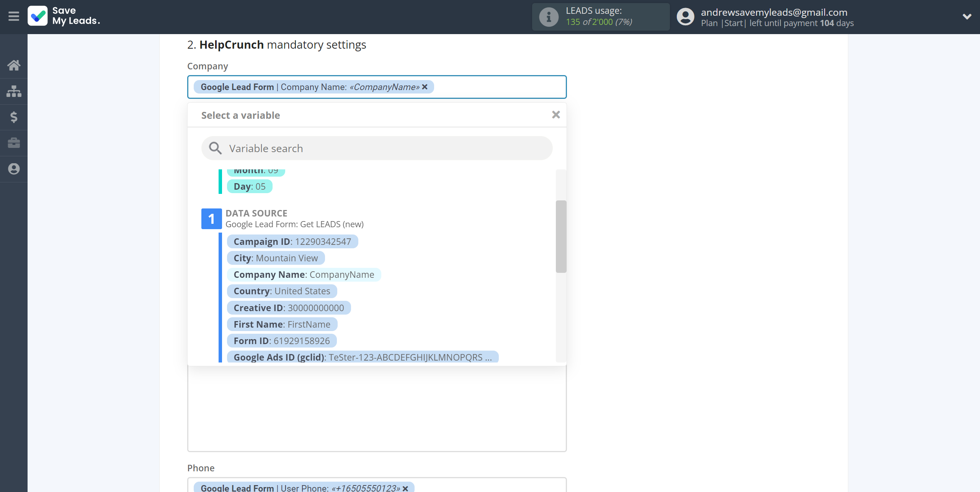
Task: Open the billing dollar icon
Action: coord(14,117)
